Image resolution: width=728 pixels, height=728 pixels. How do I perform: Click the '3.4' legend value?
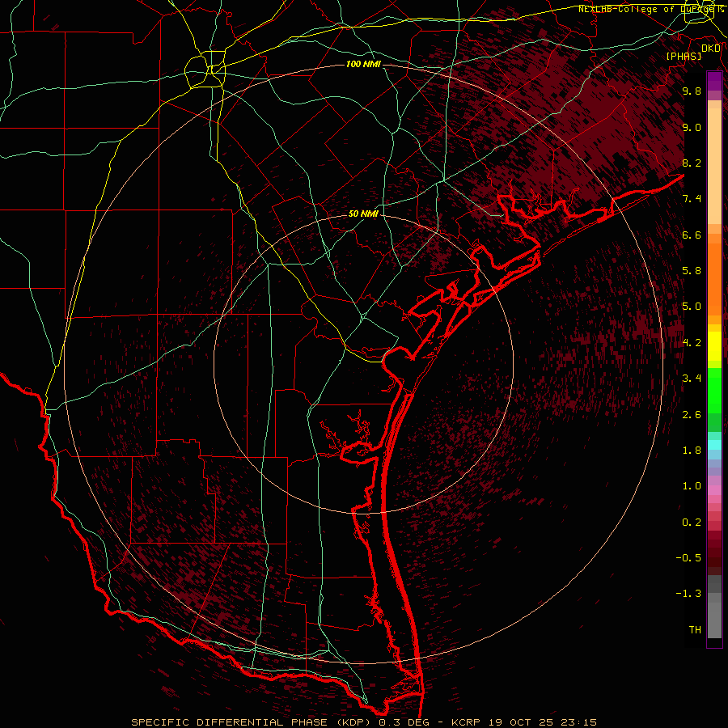pyautogui.click(x=692, y=379)
